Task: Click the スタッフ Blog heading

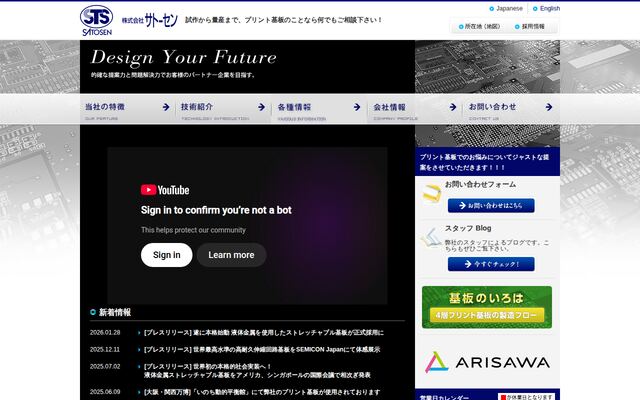Action: [468, 228]
